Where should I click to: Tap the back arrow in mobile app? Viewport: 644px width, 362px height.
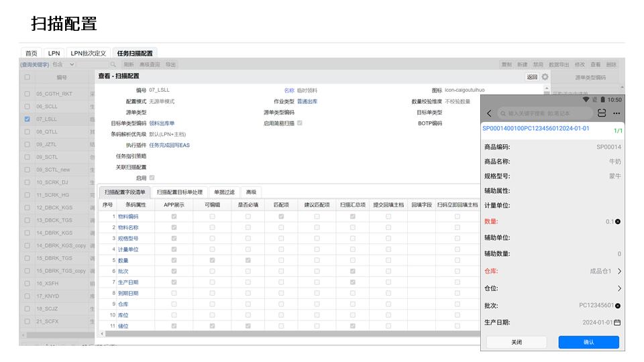pyautogui.click(x=489, y=113)
